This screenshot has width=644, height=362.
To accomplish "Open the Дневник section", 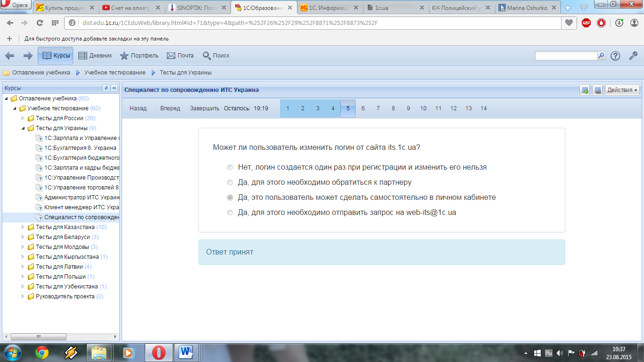I will tap(95, 56).
